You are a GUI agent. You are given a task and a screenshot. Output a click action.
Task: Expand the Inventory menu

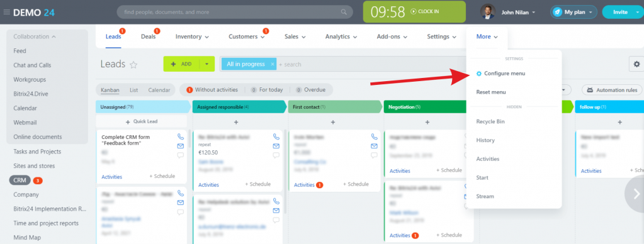tap(192, 36)
